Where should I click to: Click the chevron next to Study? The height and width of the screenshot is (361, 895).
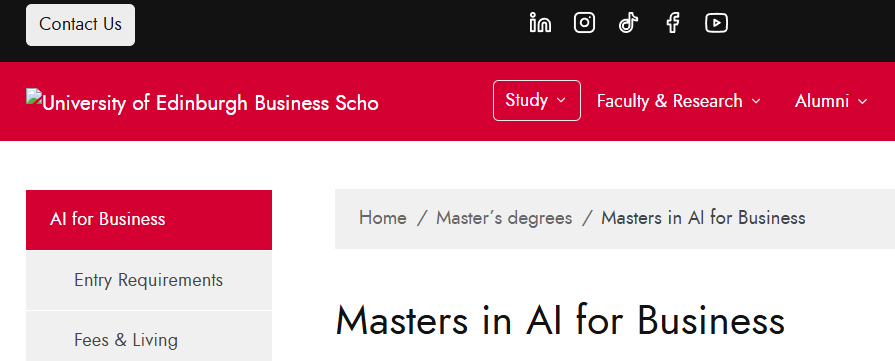tap(561, 101)
